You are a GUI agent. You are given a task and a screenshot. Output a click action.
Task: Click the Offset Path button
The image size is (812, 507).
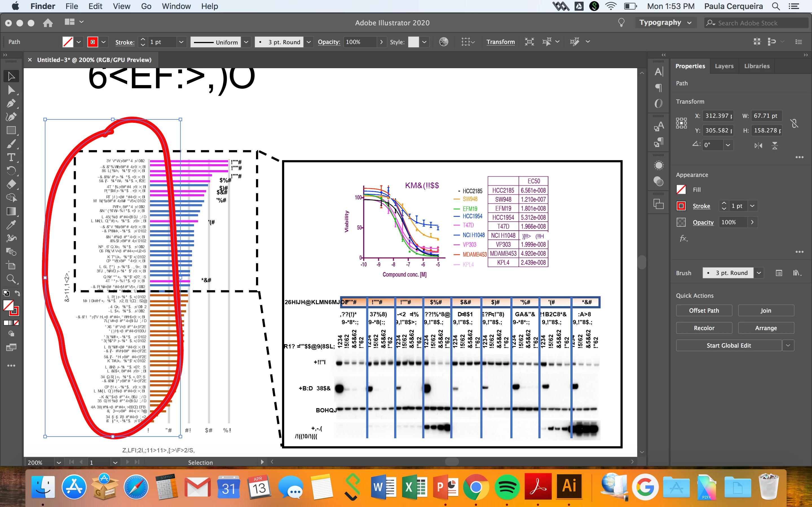(704, 310)
